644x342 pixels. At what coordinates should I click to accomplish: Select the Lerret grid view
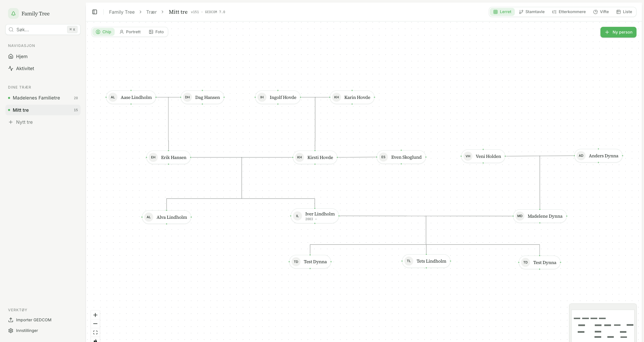(x=502, y=12)
